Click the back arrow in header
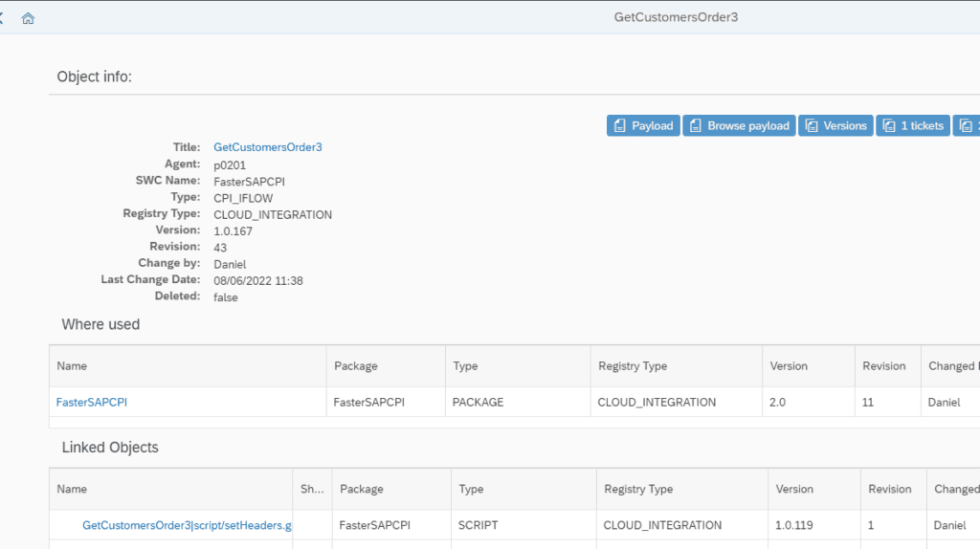This screenshot has height=549, width=980. 1,18
